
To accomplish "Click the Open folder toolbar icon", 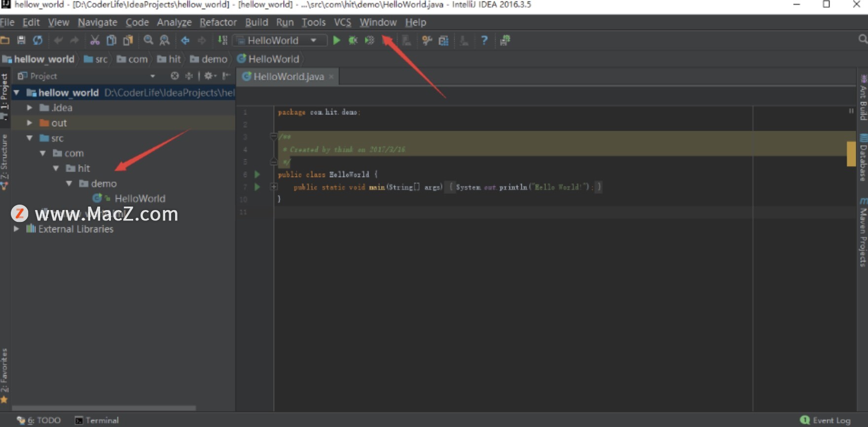I will pos(5,40).
